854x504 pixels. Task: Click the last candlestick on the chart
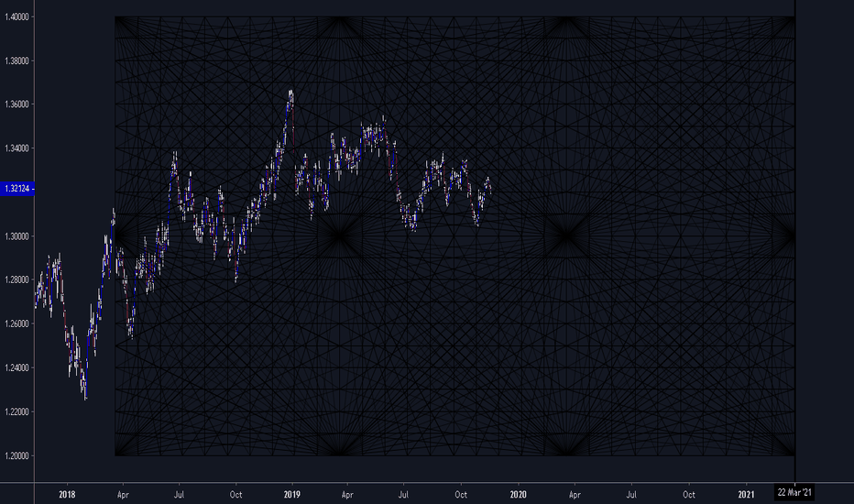click(490, 187)
